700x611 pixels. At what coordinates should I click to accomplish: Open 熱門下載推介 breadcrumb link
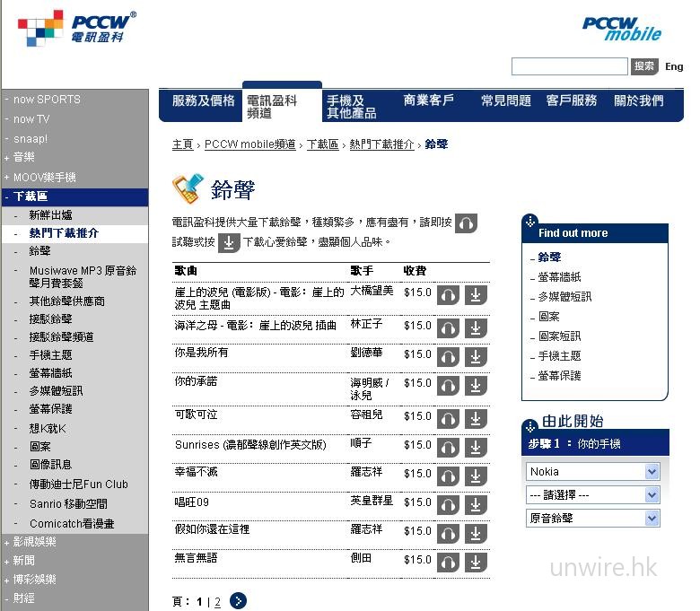381,144
